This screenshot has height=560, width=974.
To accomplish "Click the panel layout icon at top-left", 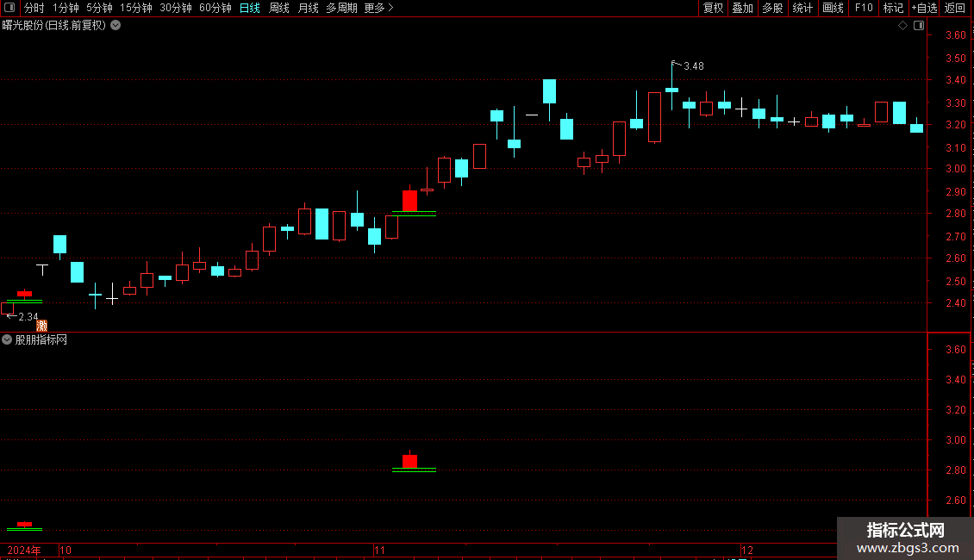I will pos(9,8).
